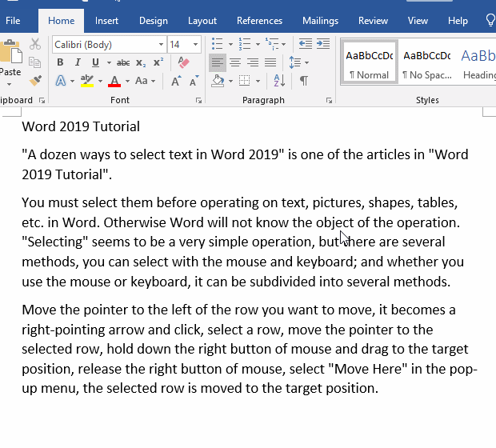Click the Paste clipboard icon

(x=11, y=52)
